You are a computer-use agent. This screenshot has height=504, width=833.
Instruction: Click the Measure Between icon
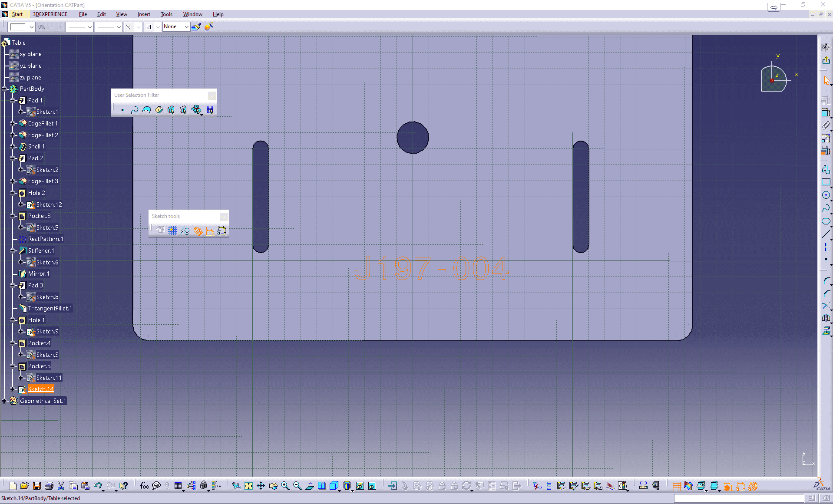pos(643,486)
